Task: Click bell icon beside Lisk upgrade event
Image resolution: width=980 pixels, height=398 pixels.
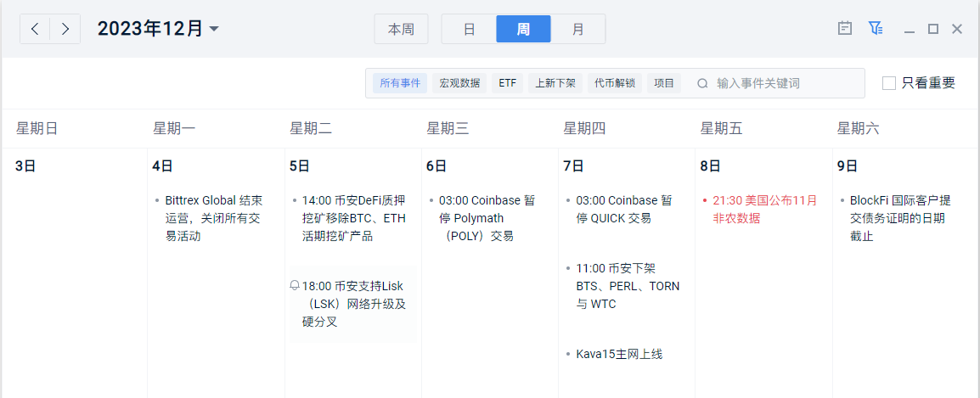Action: click(x=295, y=286)
